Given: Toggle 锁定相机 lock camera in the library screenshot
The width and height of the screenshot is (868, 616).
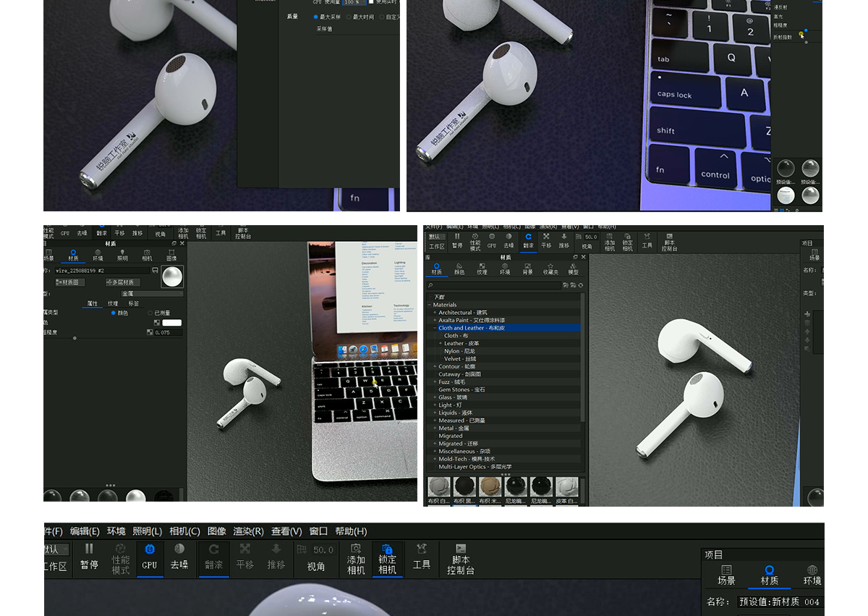Looking at the screenshot, I should 628,242.
